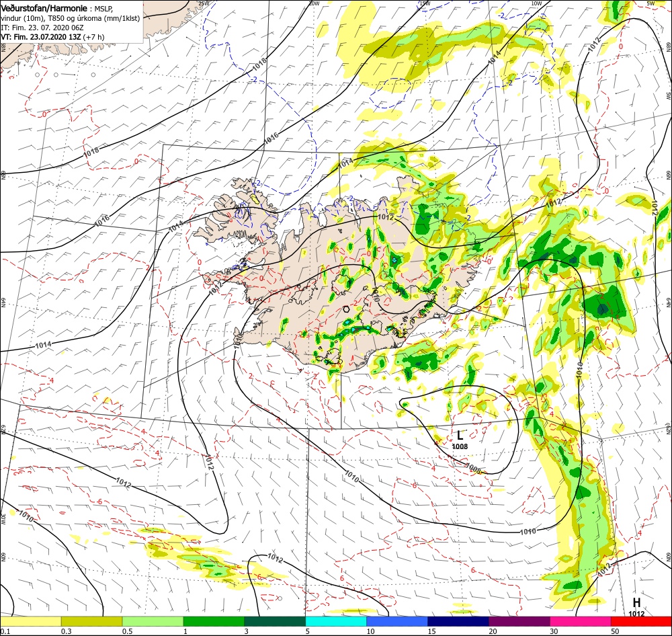Click the '25W' longitude label
Viewport: 672px width, 636px height.
[x=204, y=3]
